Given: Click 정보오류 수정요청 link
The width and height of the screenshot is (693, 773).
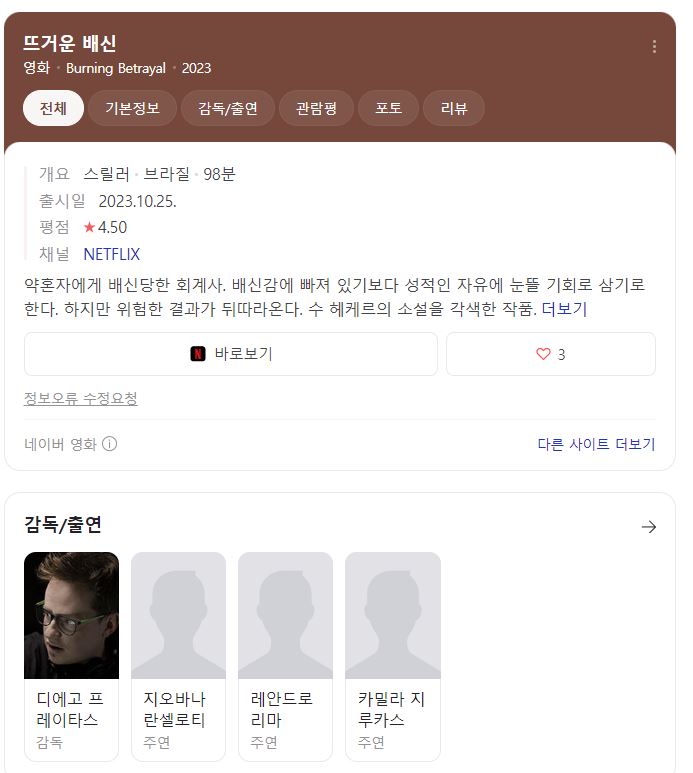Looking at the screenshot, I should coord(81,399).
